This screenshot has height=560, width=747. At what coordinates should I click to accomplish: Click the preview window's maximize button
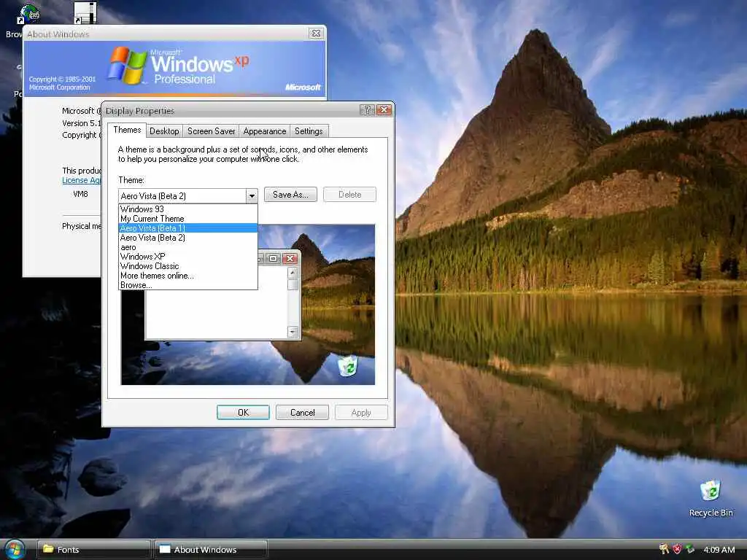pos(274,259)
